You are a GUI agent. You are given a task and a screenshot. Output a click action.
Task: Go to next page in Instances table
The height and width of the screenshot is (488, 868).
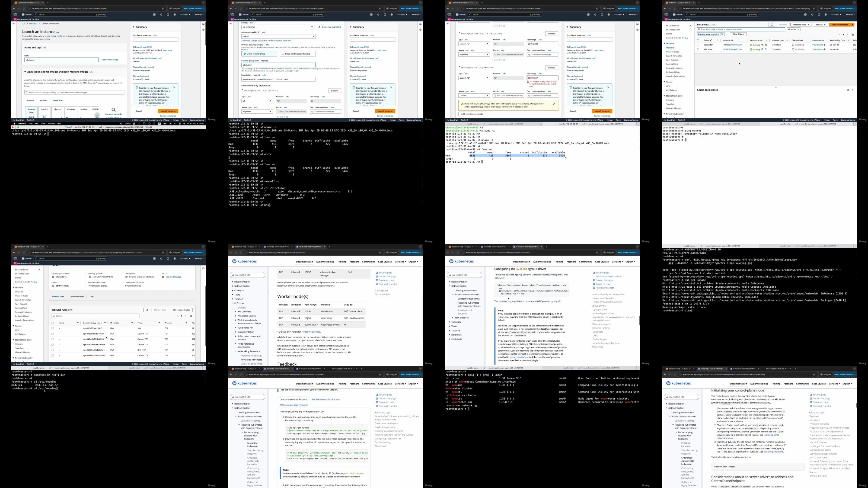(x=847, y=35)
